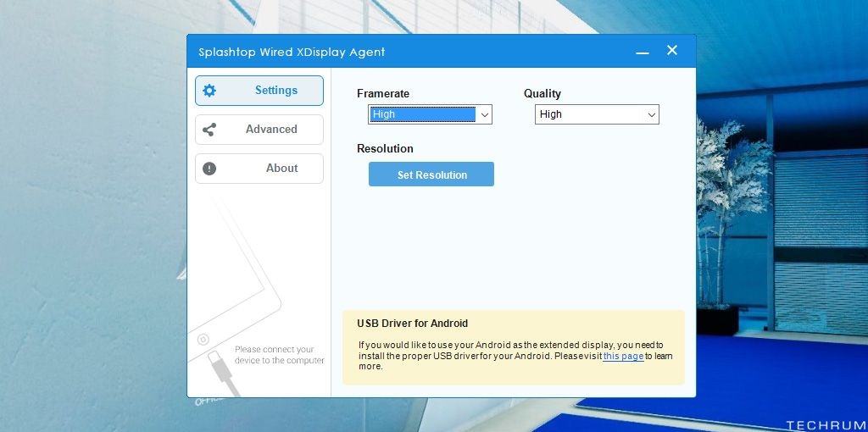Close the Splashtop Wired XDisplay Agent window
The width and height of the screenshot is (868, 432).
[x=672, y=50]
